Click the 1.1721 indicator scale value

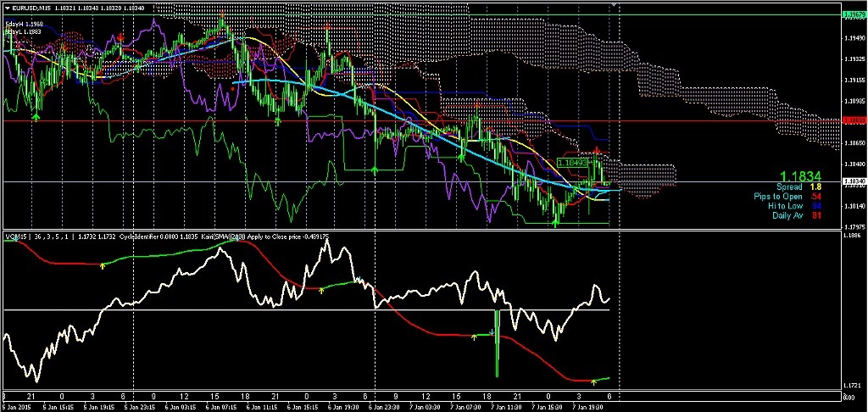click(854, 386)
